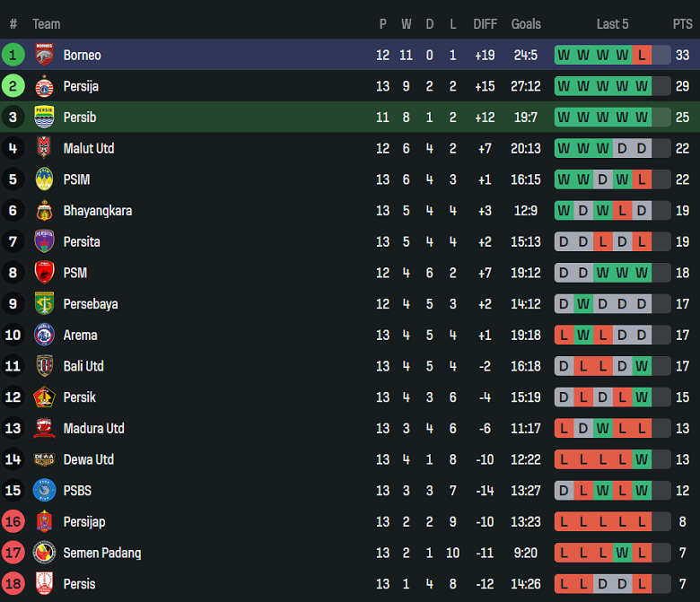Click Dewa Utd team name
Viewport: 700px width, 602px height.
point(88,459)
